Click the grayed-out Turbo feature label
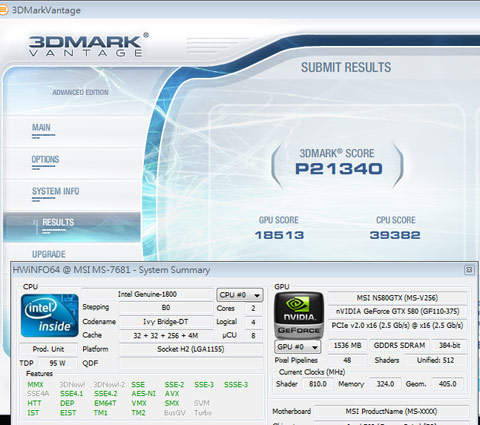This screenshot has height=425, width=480. click(x=203, y=413)
